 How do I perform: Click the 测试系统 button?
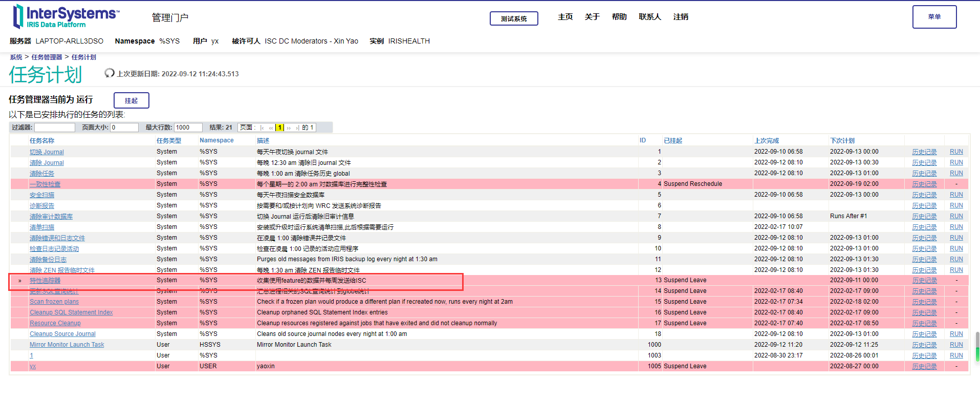[x=514, y=18]
